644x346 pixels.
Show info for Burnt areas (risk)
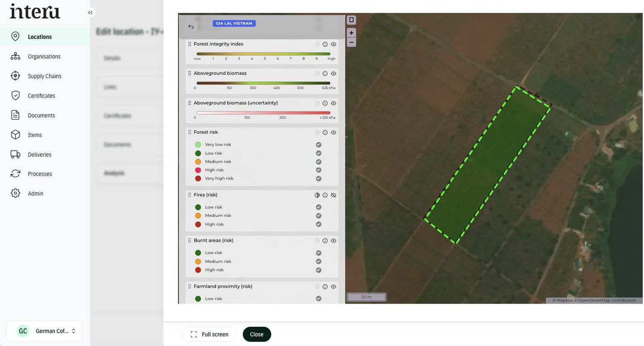325,241
